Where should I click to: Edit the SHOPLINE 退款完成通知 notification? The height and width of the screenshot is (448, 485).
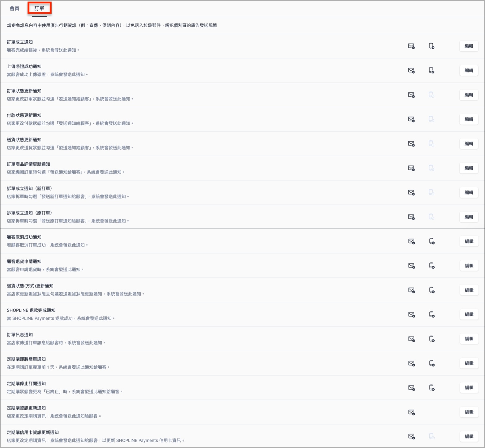click(x=469, y=314)
